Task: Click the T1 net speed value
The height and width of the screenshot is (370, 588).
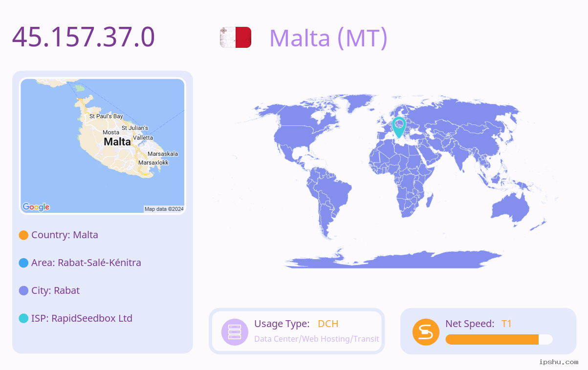Action: tap(506, 324)
